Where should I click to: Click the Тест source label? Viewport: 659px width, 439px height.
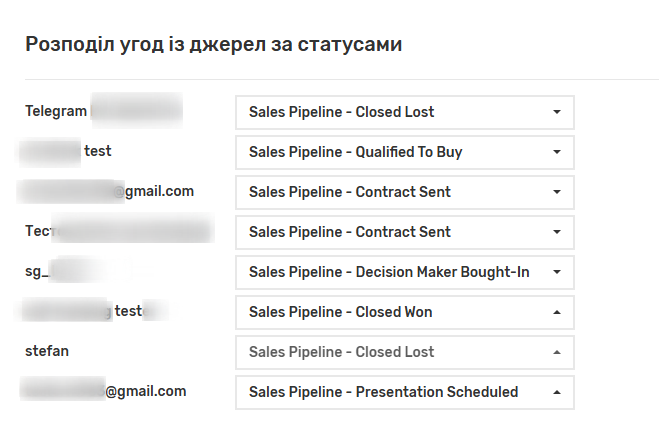(x=37, y=231)
